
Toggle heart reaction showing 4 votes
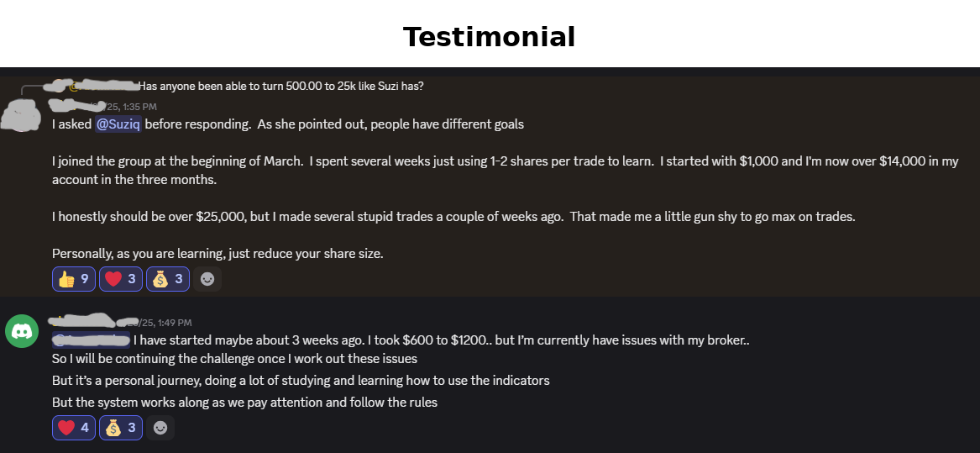[74, 428]
